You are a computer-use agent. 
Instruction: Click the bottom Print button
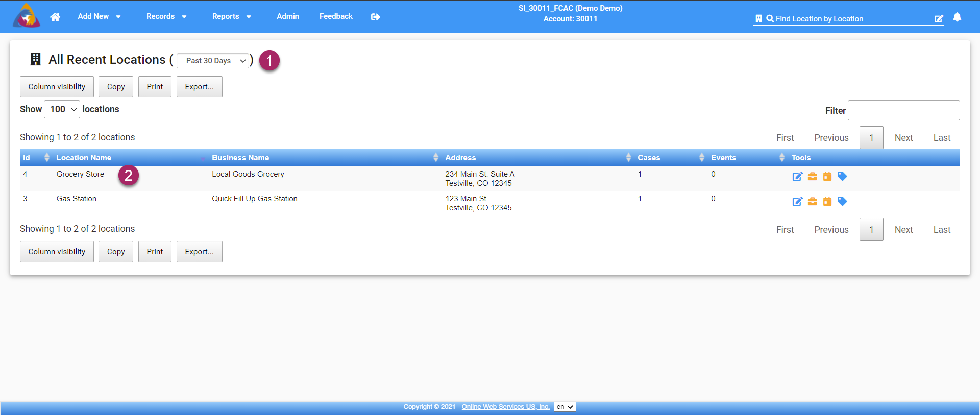(155, 252)
